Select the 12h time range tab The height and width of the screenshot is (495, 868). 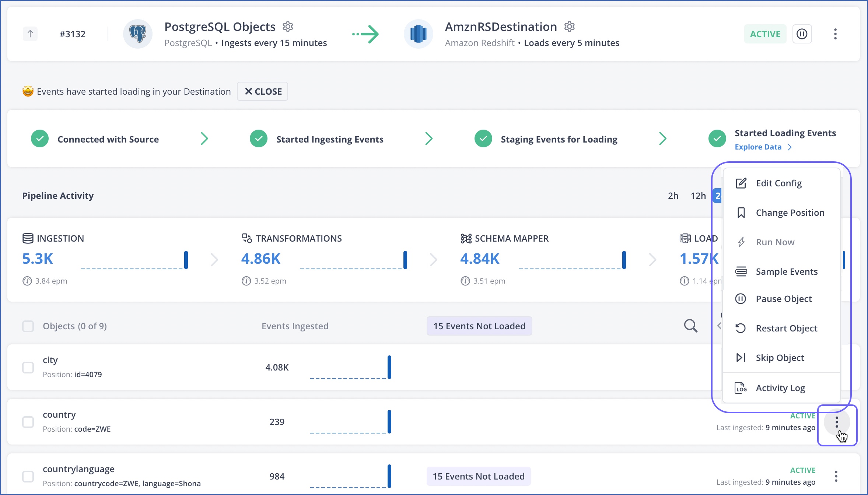[698, 195]
